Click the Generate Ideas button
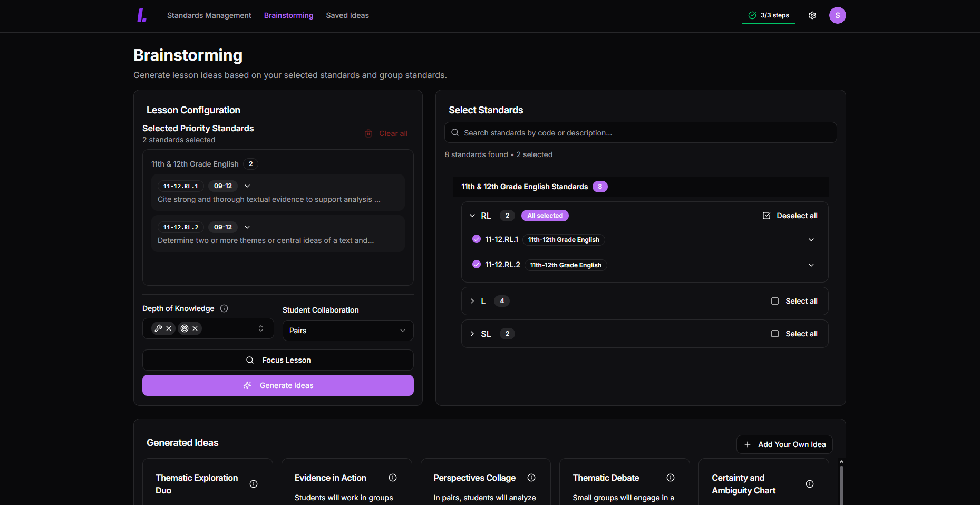The width and height of the screenshot is (980, 505). pyautogui.click(x=278, y=385)
